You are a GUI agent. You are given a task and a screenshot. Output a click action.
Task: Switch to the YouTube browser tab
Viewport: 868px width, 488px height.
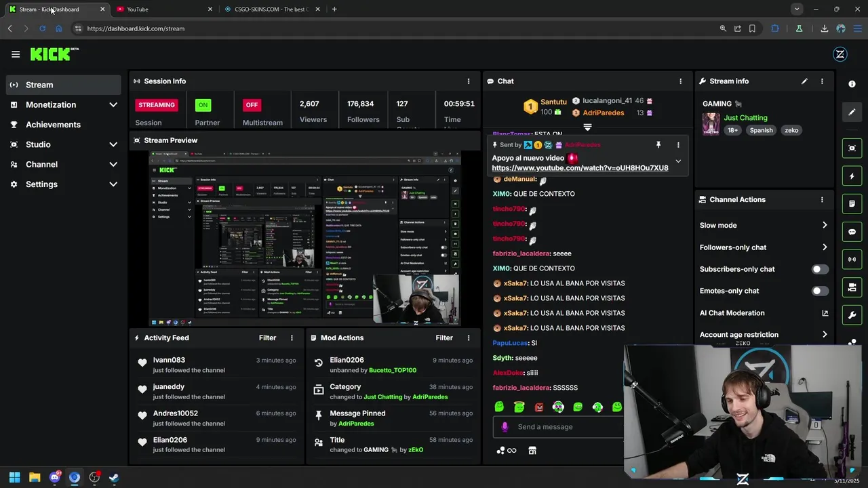click(x=164, y=9)
